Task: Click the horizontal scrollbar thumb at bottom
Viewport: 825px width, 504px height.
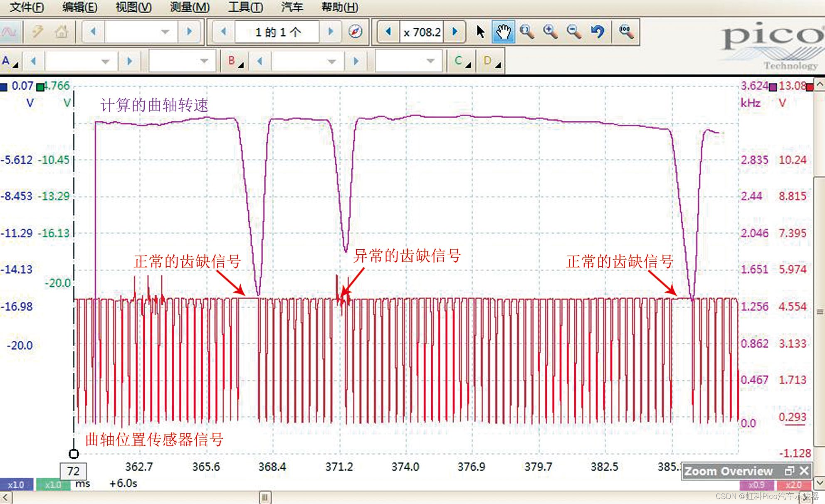Action: click(265, 497)
